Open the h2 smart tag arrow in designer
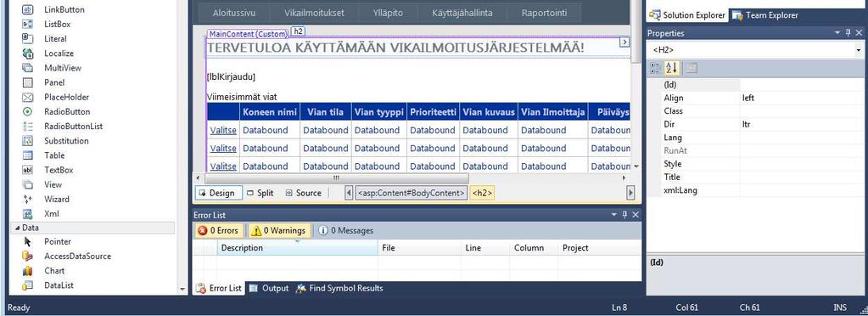 [624, 42]
